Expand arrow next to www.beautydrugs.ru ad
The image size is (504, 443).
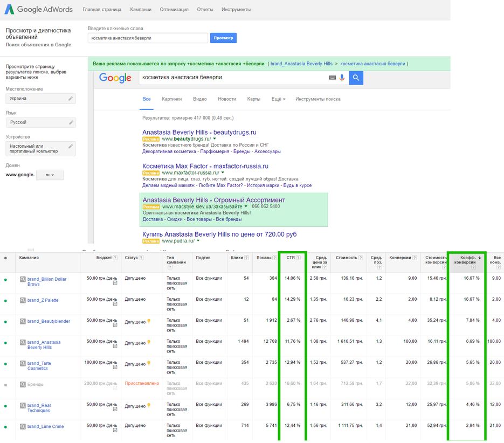pos(215,139)
